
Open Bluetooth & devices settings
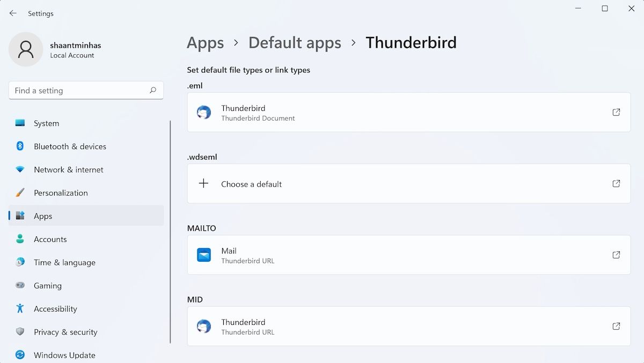pos(70,146)
